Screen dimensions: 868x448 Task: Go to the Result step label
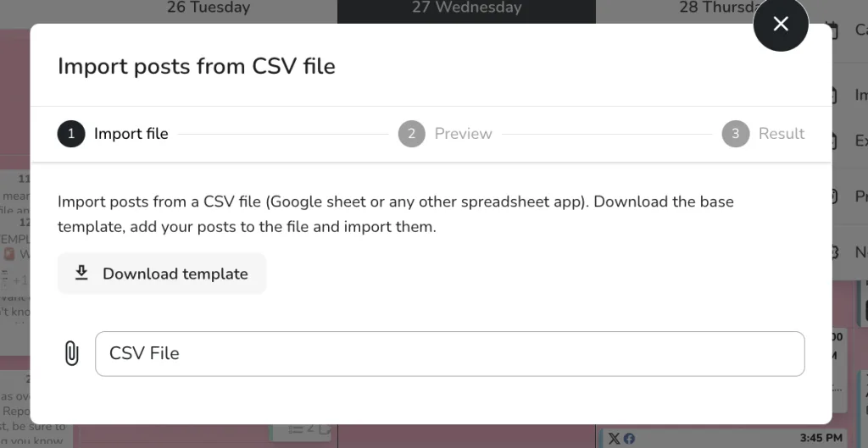(782, 134)
